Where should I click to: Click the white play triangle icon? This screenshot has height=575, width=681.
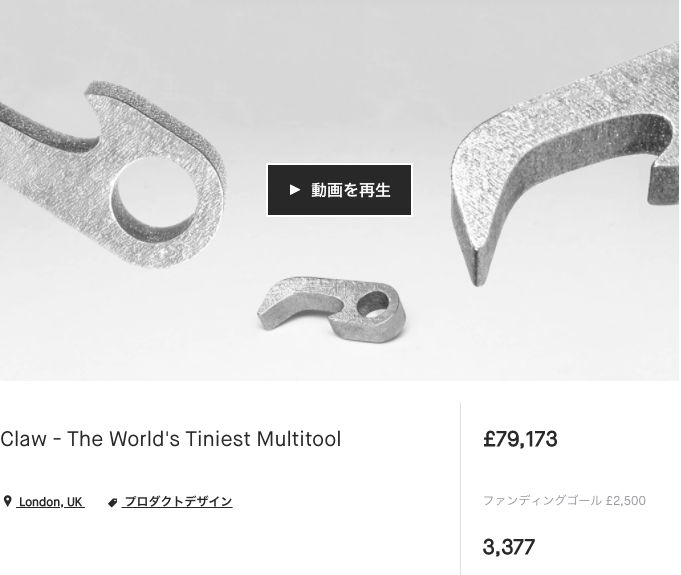pos(294,190)
